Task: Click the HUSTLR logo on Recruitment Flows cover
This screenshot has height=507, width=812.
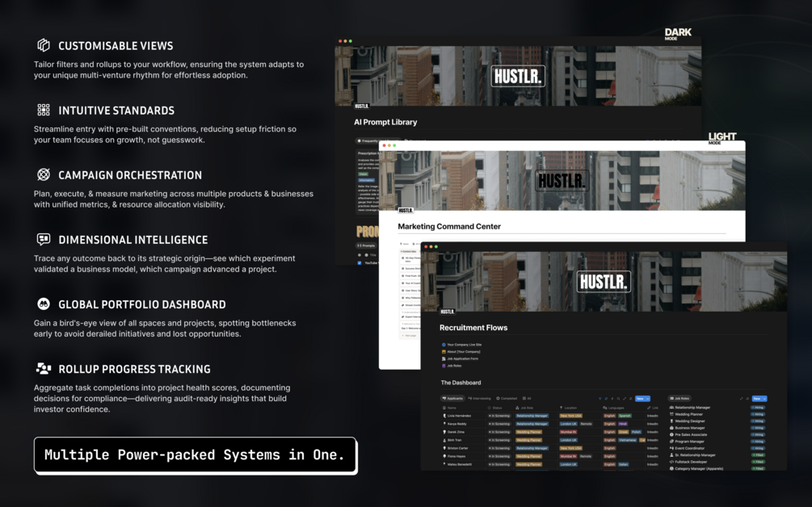Action: 604,282
